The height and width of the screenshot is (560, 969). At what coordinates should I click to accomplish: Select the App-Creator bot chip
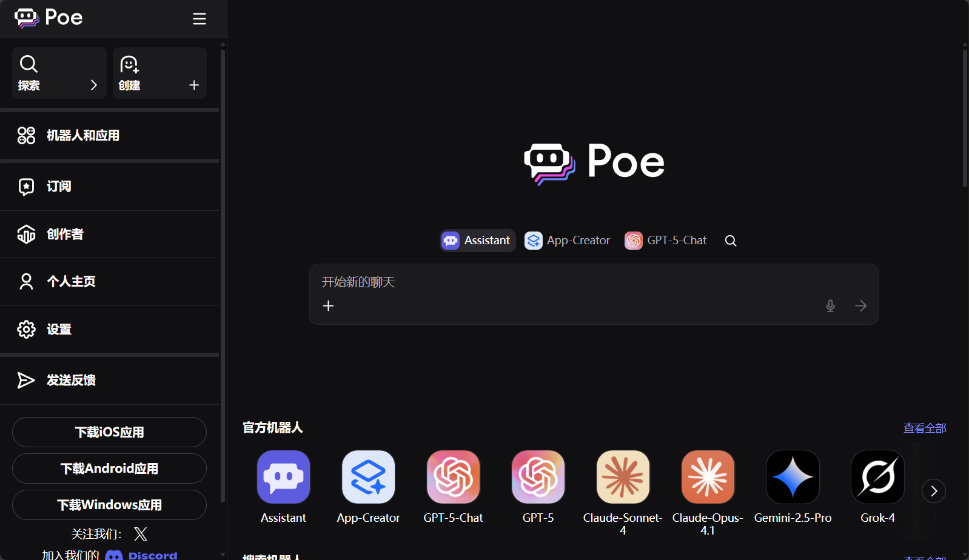pos(568,241)
